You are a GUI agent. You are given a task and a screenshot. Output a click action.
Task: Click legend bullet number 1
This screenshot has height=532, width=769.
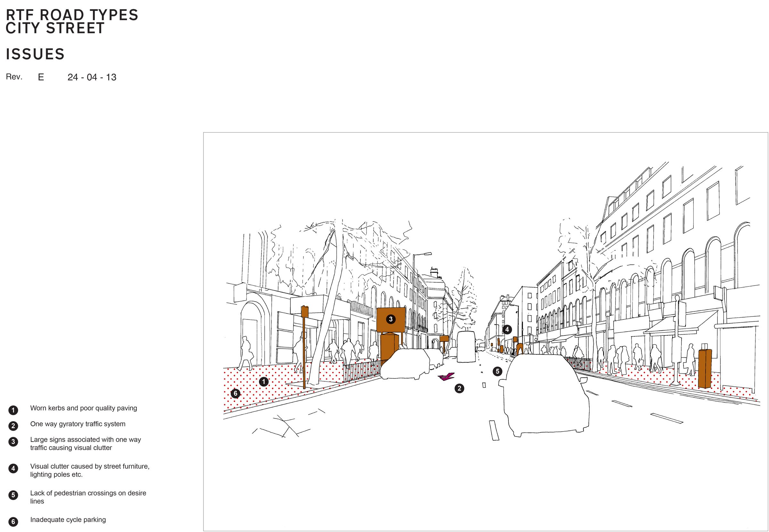13,410
